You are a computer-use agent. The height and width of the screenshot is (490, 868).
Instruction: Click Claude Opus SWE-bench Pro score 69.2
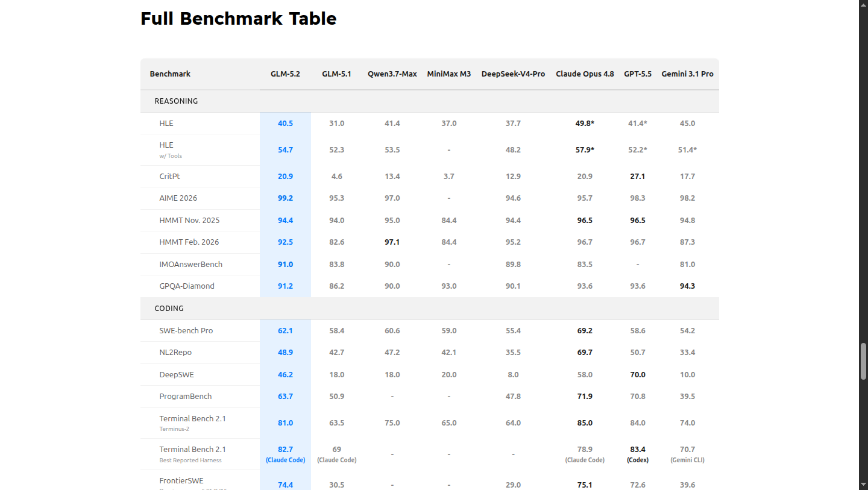point(585,331)
